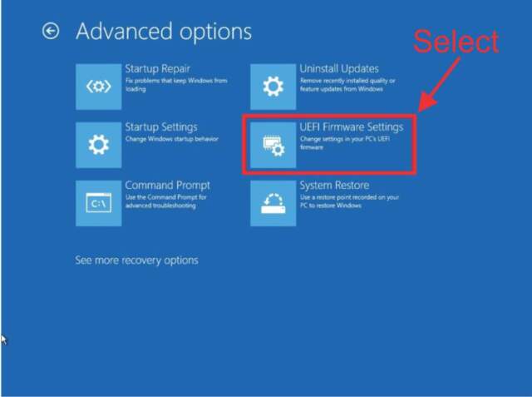Select the Startup Repair title text
The width and height of the screenshot is (532, 397).
[157, 69]
